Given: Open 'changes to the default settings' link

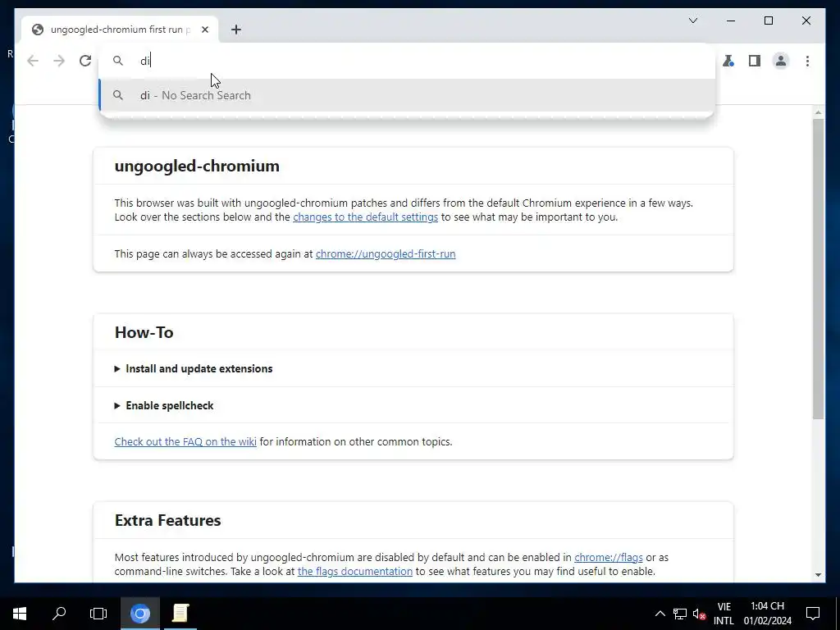Looking at the screenshot, I should (365, 217).
